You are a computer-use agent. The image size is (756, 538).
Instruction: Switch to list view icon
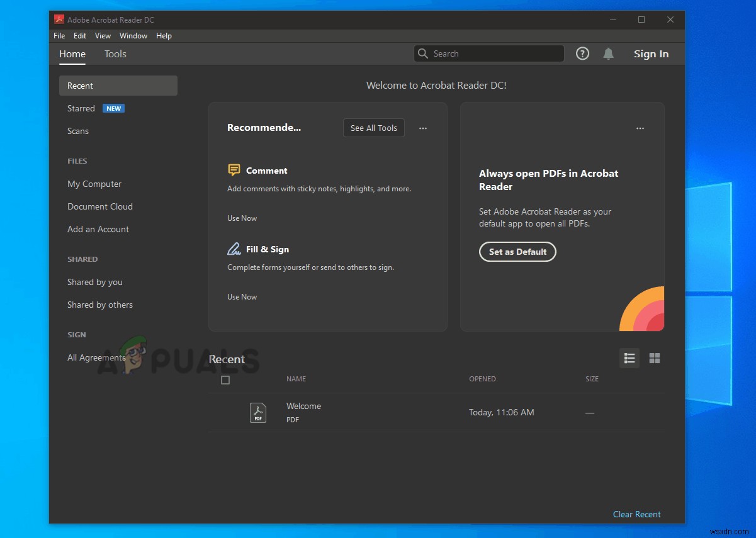(629, 358)
